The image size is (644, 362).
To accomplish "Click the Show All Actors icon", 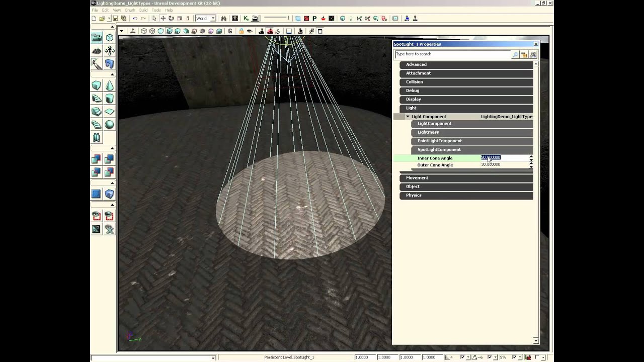I will (109, 229).
